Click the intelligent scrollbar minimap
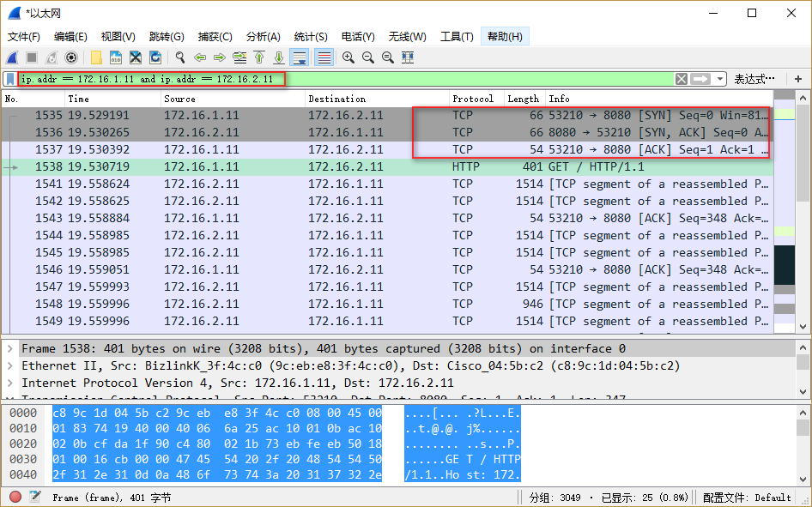This screenshot has height=507, width=812. coord(784,212)
